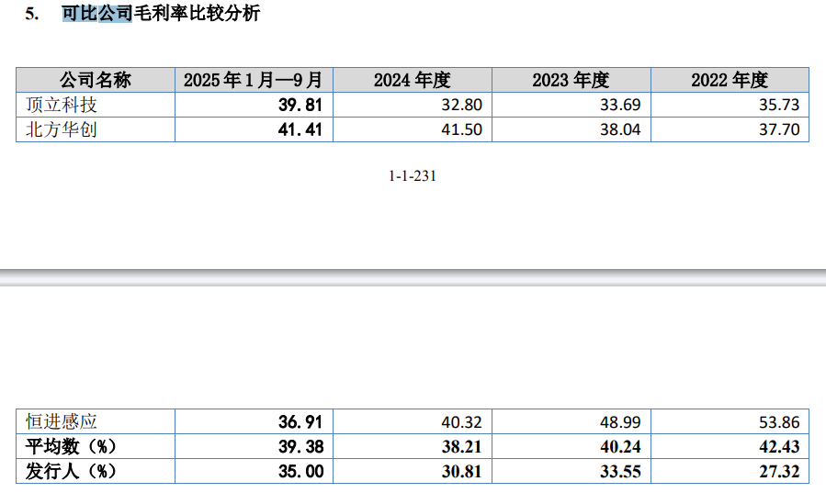Click the bold value 39.81 for 顶立科技
Screen dimensions: 826x504
click(x=300, y=105)
